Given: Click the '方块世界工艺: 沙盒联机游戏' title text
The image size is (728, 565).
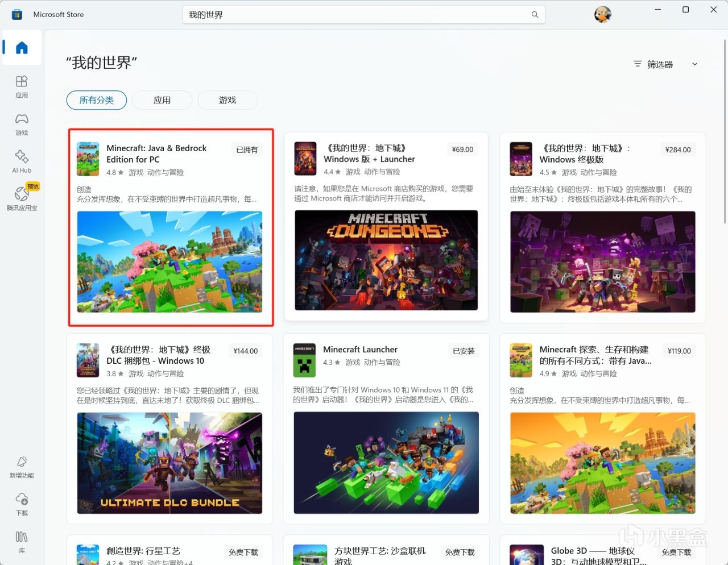Looking at the screenshot, I should [380, 555].
